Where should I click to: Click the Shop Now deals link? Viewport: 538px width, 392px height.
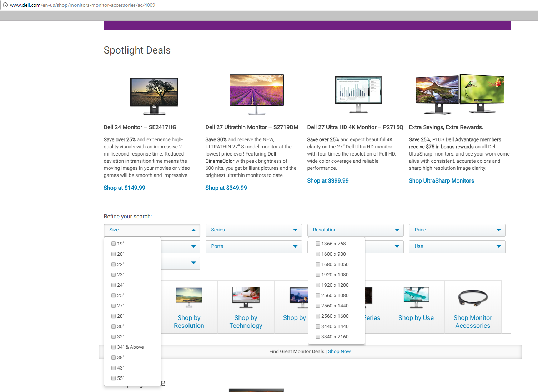tap(339, 351)
